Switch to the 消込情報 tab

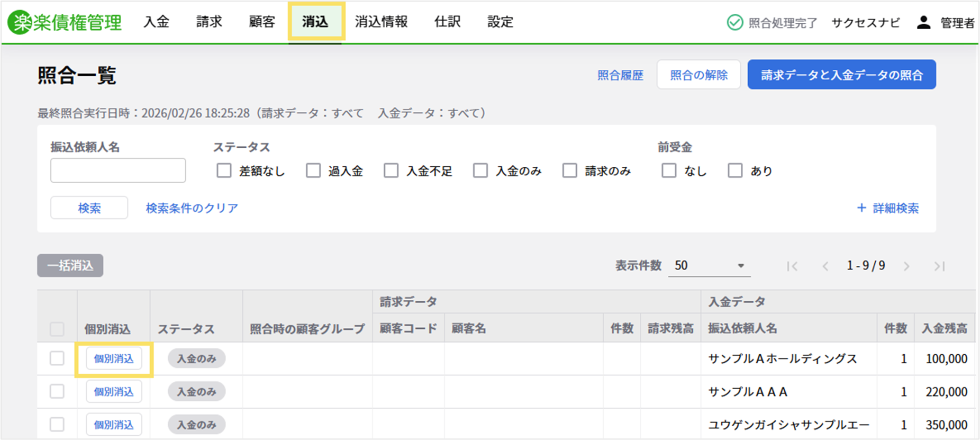(381, 22)
